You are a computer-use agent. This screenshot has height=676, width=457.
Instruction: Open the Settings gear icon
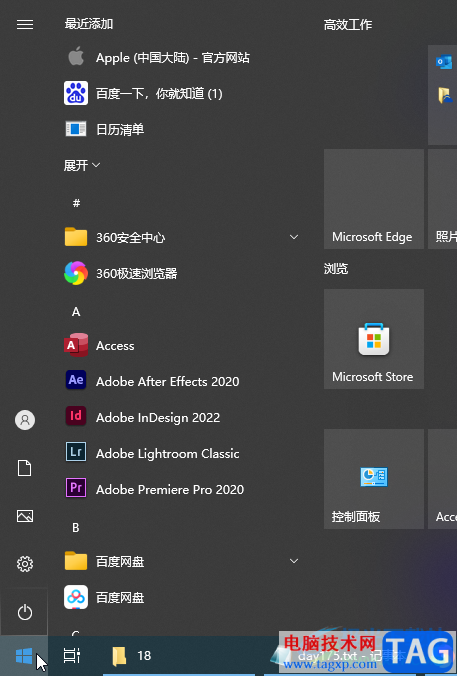pos(25,564)
